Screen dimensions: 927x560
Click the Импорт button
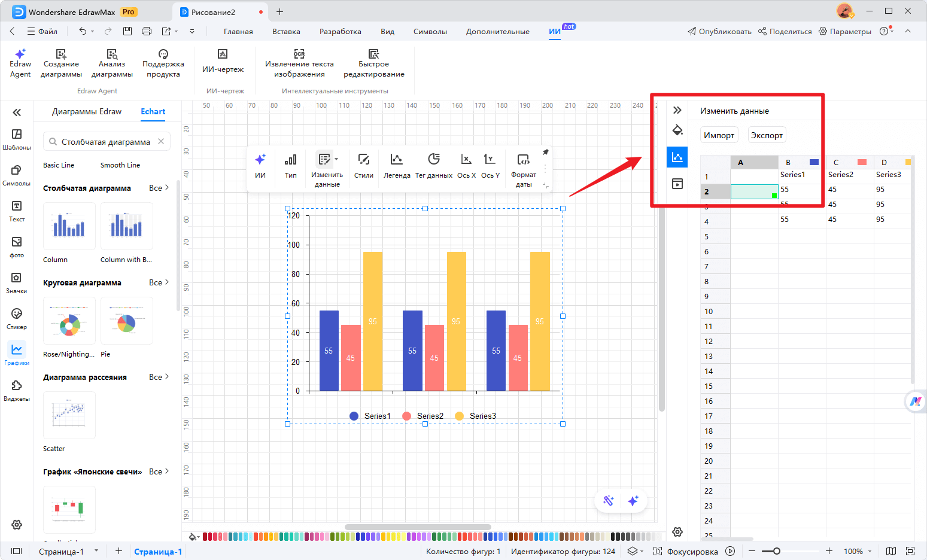pos(719,135)
